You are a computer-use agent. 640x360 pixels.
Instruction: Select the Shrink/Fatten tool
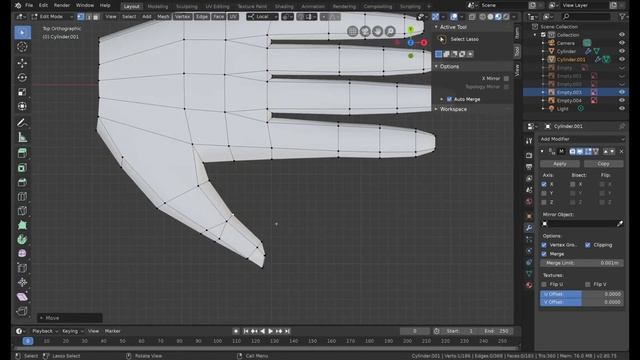coord(22,282)
